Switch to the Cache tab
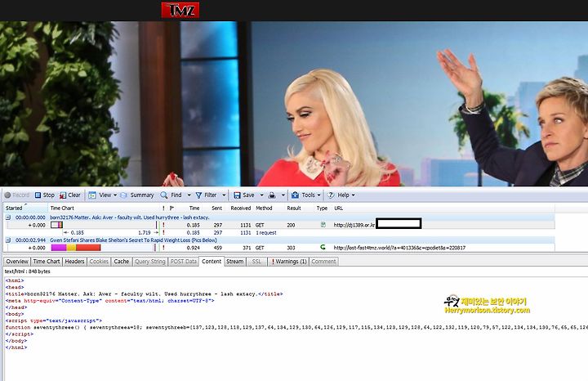This screenshot has height=381, width=588. pos(122,262)
